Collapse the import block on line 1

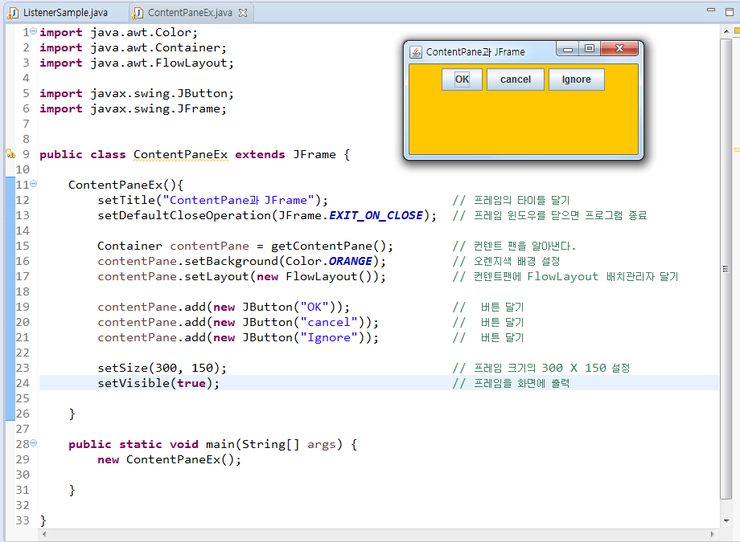pyautogui.click(x=34, y=31)
